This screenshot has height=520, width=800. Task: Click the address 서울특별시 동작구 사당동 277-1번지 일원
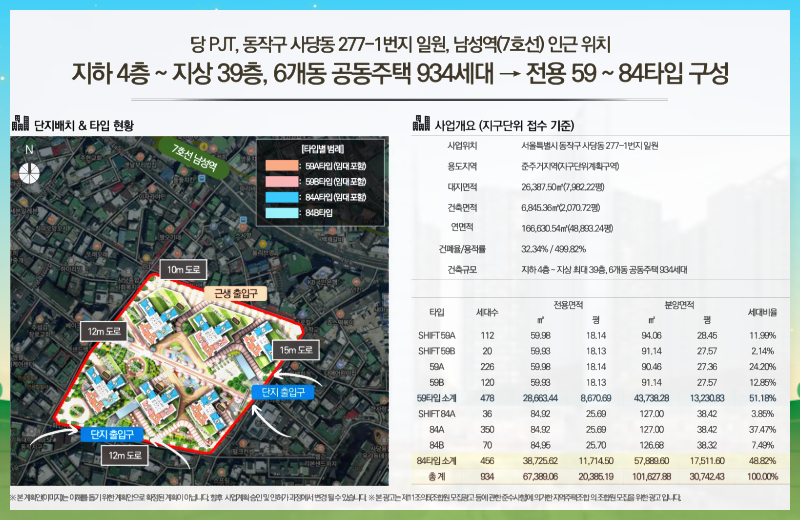pos(589,145)
